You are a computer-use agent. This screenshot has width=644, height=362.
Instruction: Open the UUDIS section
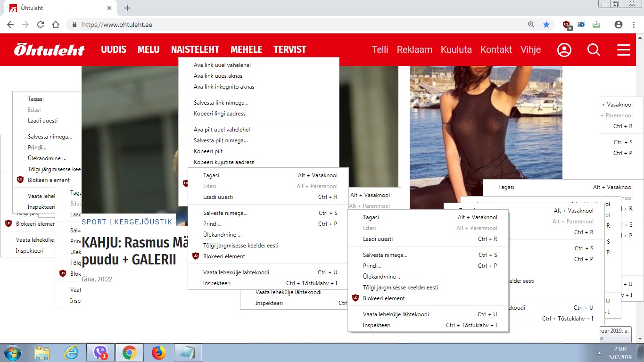[x=114, y=49]
